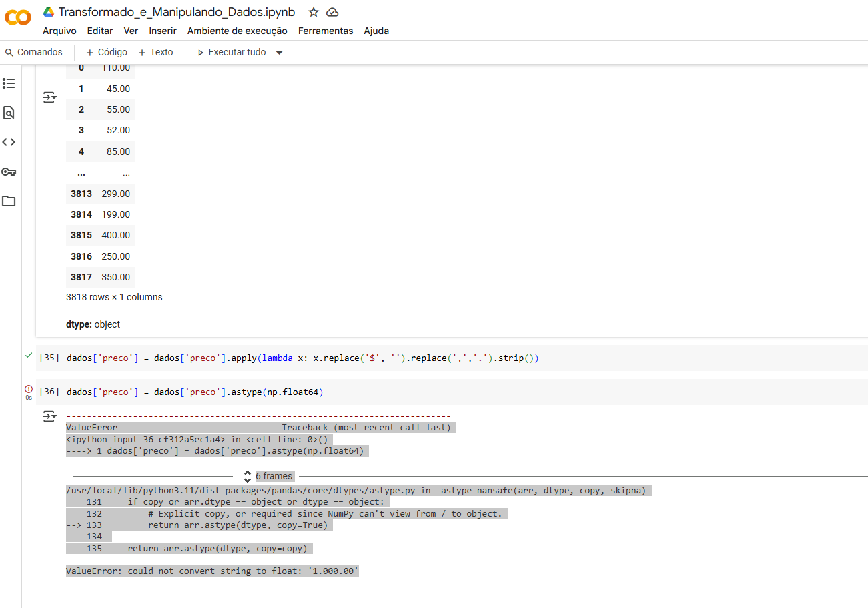This screenshot has height=608, width=868.
Task: Add a new code cell with + Código
Action: [x=107, y=53]
